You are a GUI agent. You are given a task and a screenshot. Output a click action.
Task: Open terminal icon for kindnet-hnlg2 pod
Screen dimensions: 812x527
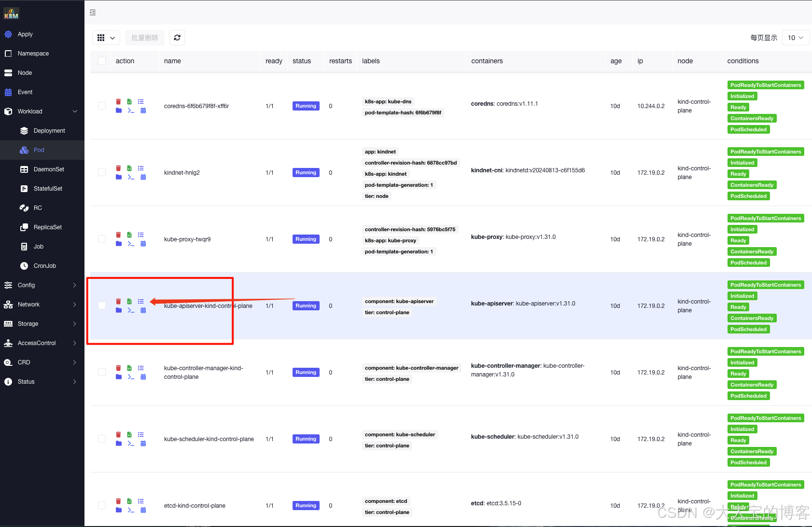pyautogui.click(x=131, y=177)
